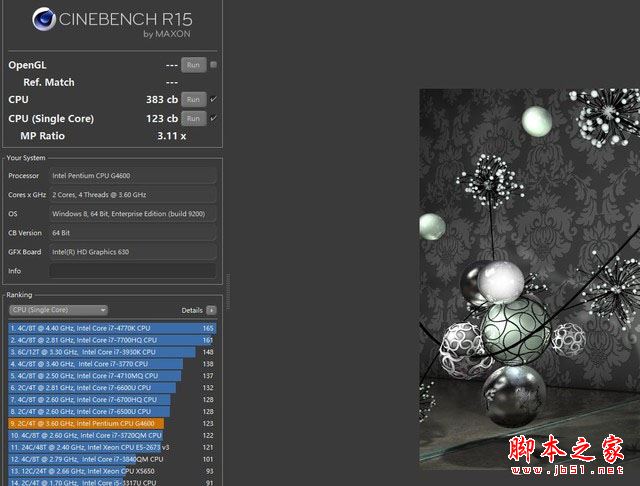This screenshot has height=486, width=640.
Task: Select ranking row 2 Core i7-7700HQ
Action: click(x=112, y=340)
